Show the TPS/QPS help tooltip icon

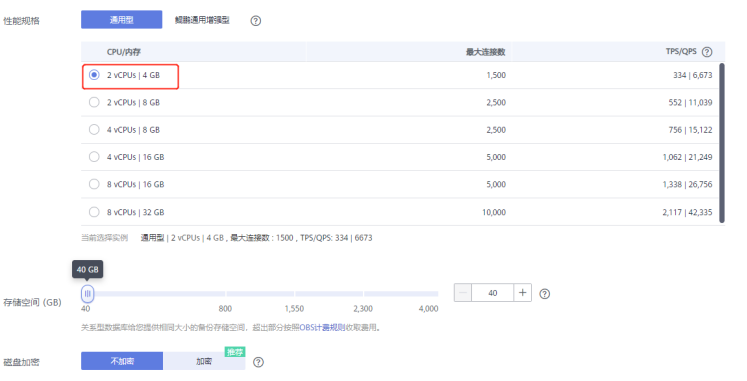pyautogui.click(x=707, y=52)
